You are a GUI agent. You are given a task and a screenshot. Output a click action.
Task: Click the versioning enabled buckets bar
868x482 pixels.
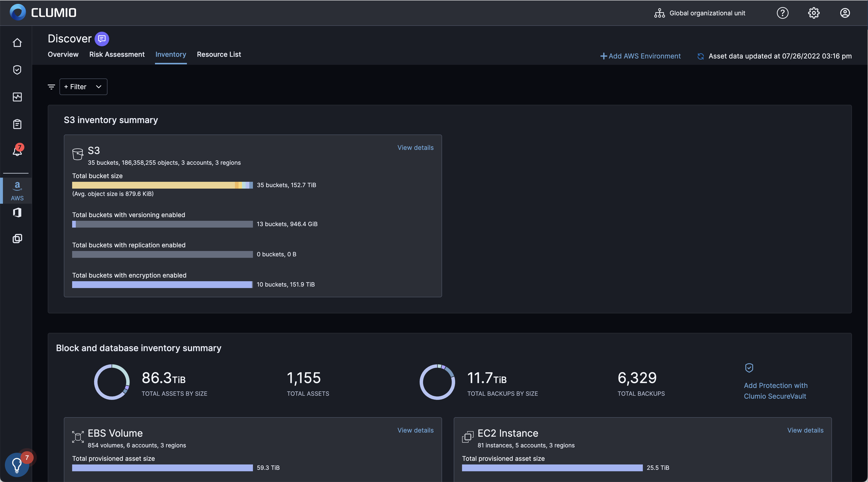pyautogui.click(x=162, y=224)
